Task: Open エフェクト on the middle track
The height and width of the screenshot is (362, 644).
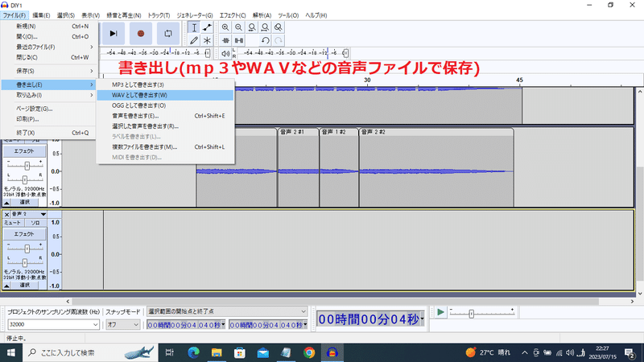Action: point(24,151)
